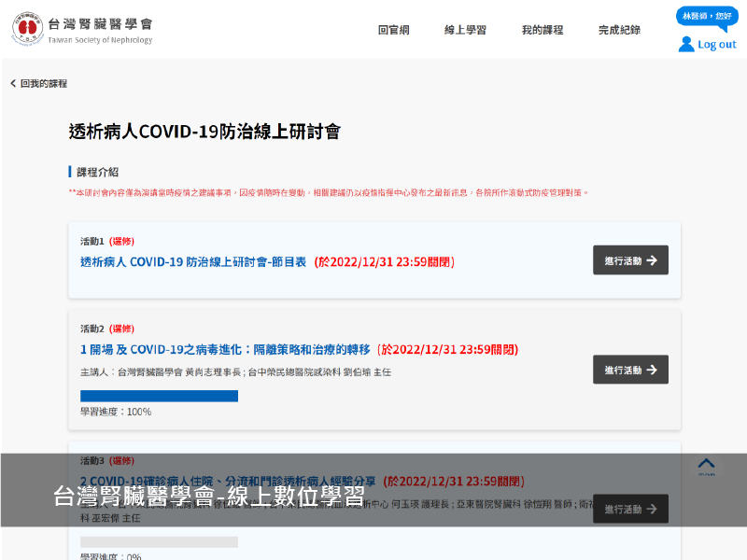Image resolution: width=747 pixels, height=560 pixels.
Task: Open the 開場 及 COVID-19之病毒進化 activity link
Action: (x=225, y=349)
